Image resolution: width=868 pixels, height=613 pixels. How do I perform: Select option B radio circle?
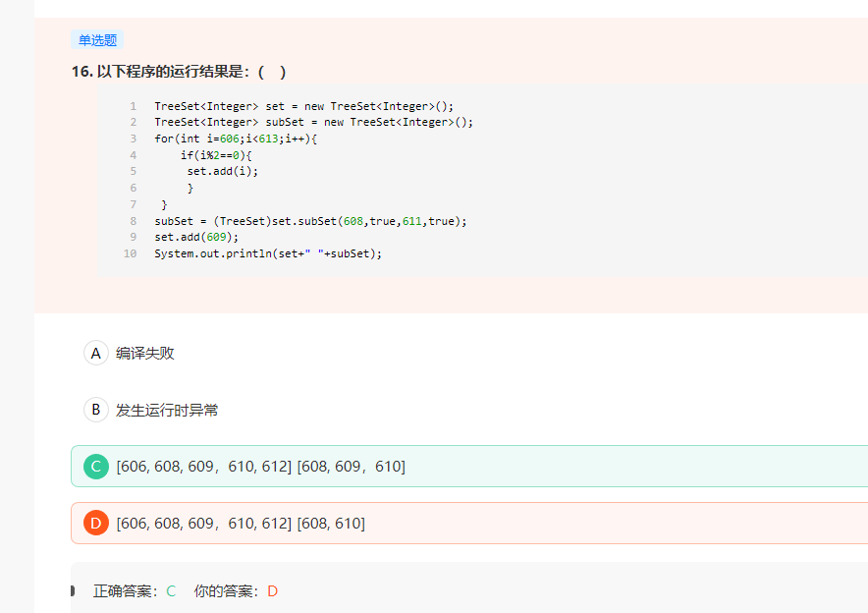tap(95, 410)
